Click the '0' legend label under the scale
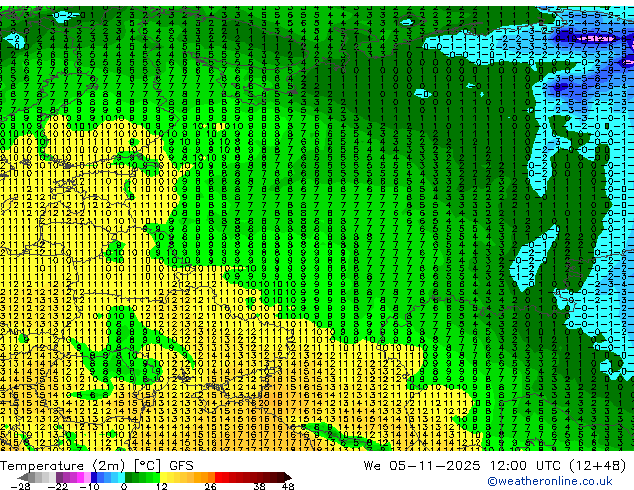Viewport: 634px width, 490px height. pos(124,486)
